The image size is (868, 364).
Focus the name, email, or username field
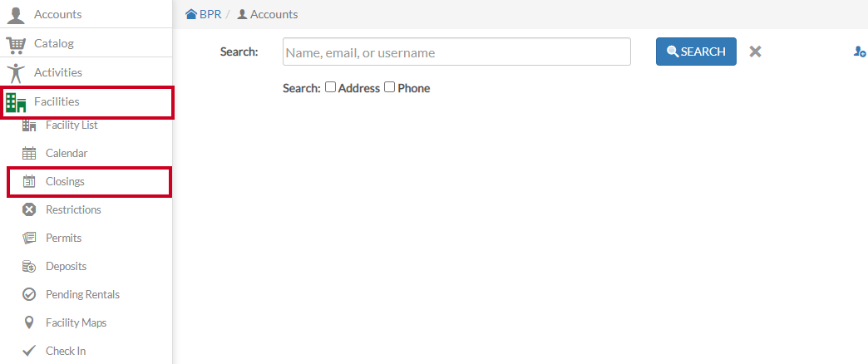[456, 52]
